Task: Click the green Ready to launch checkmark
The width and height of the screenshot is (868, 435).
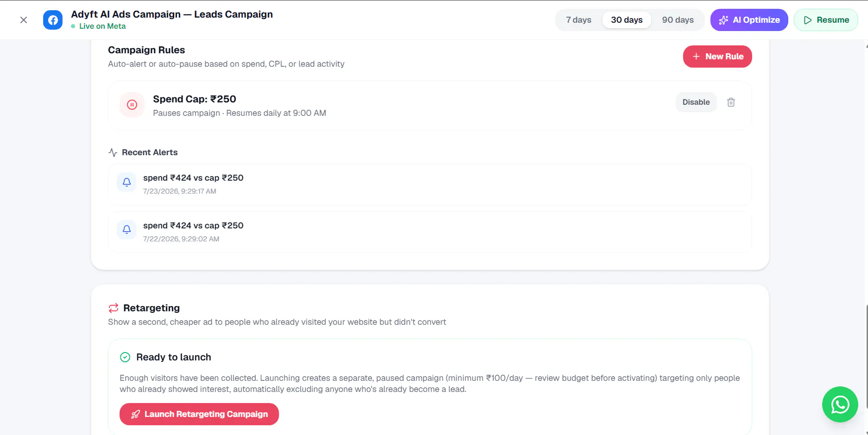Action: (x=125, y=357)
